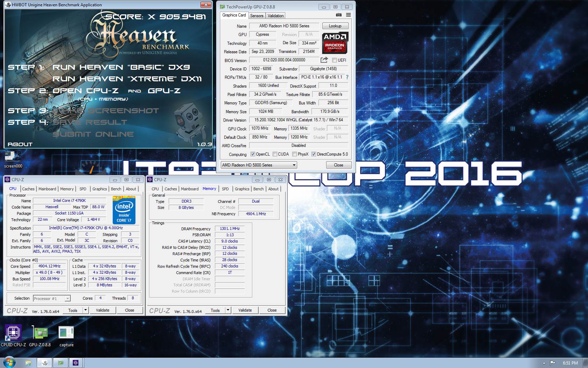Click the DRAM Frequency value 1301.1 MHz
588x368 pixels.
[x=230, y=229]
